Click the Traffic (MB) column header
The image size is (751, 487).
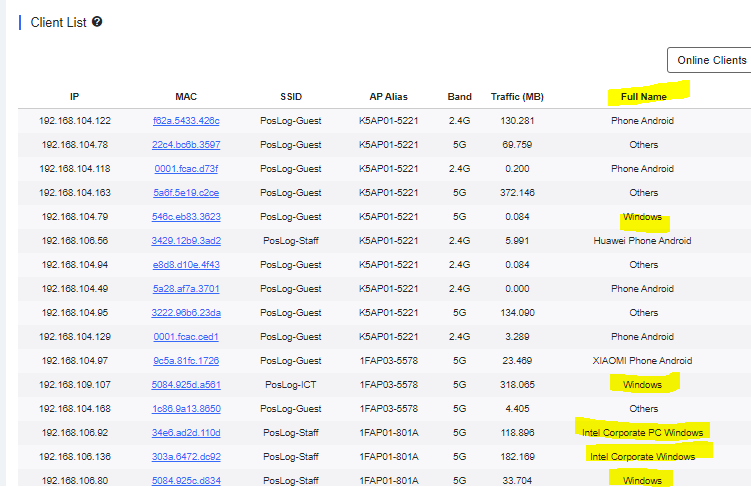click(517, 97)
